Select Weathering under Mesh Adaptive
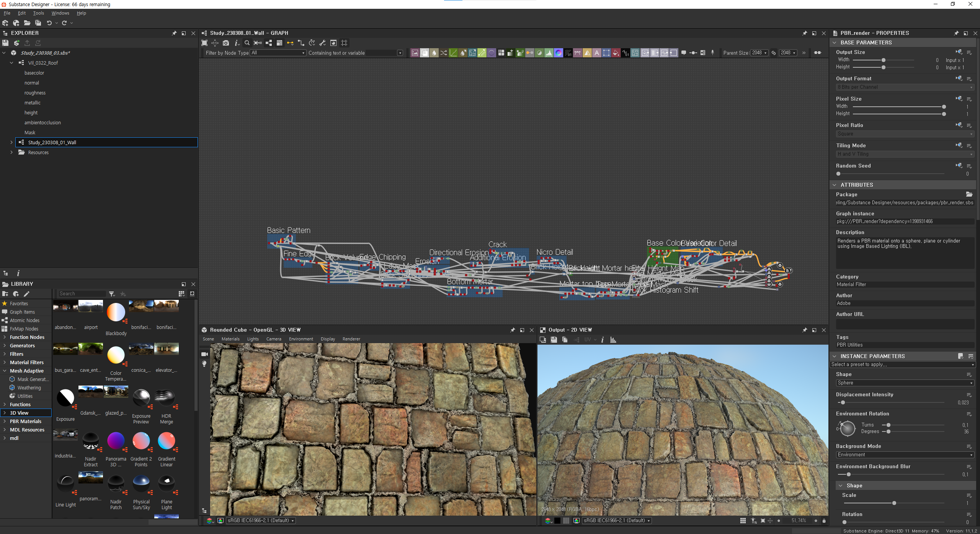 pos(29,388)
